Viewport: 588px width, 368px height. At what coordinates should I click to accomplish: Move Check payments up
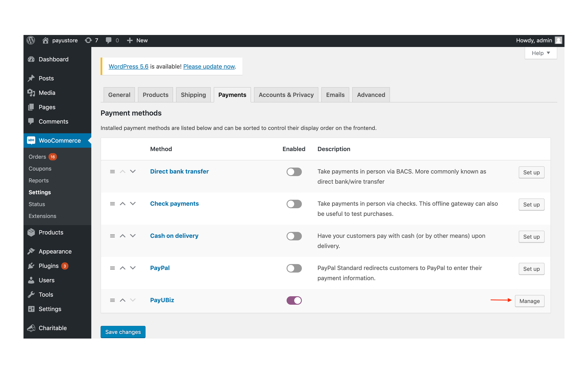tap(122, 204)
